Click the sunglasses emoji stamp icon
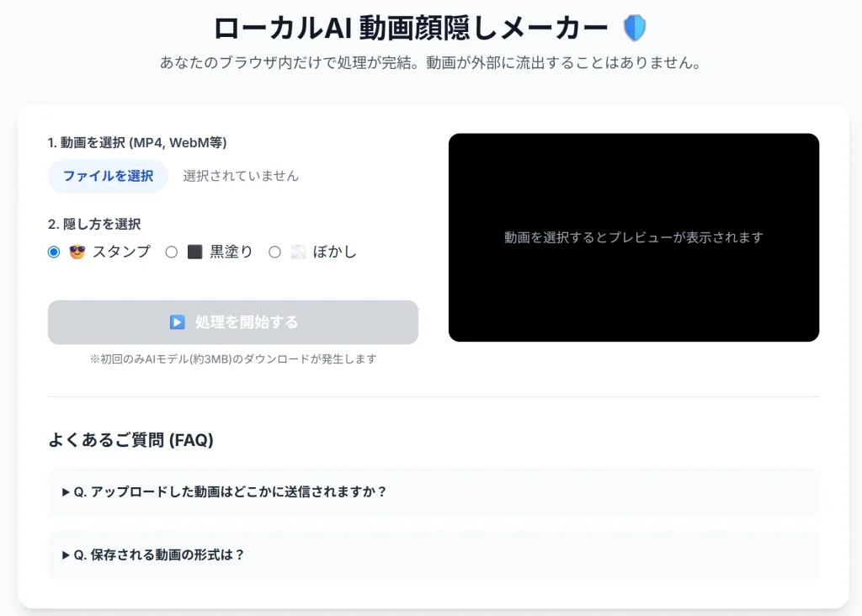 pyautogui.click(x=77, y=252)
